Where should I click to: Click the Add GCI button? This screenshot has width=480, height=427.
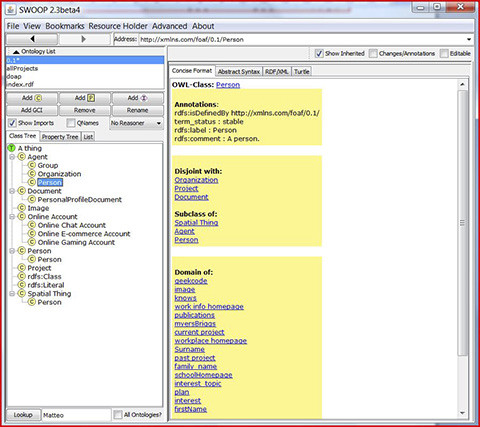point(32,110)
